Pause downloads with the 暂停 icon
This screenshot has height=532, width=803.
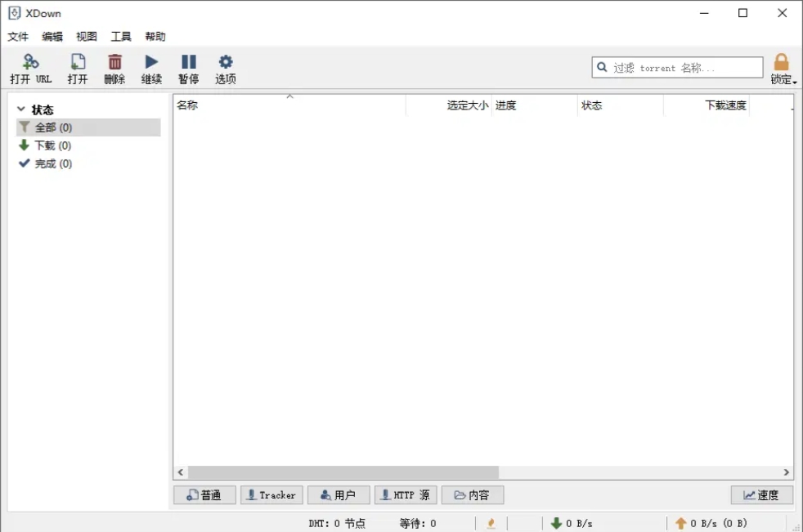[188, 67]
